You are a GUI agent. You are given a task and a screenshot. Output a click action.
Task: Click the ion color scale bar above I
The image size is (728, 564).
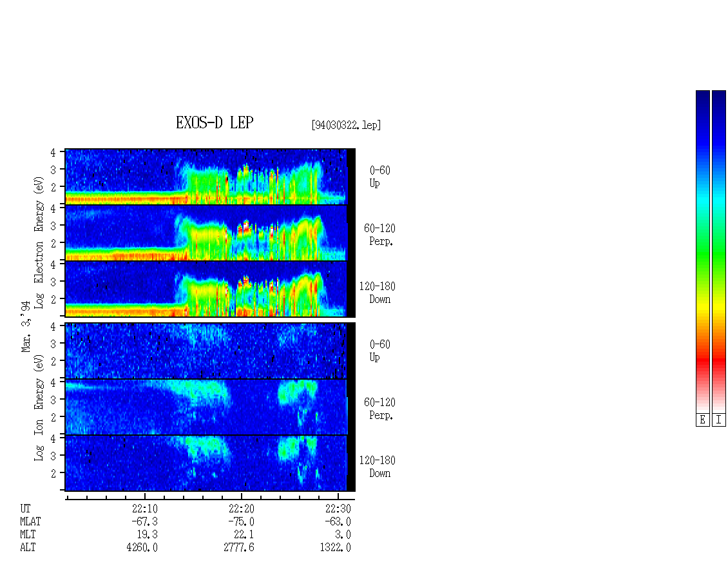click(719, 251)
